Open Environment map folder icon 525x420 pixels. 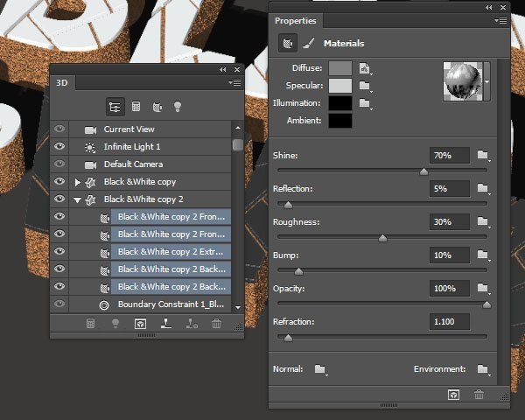483,369
